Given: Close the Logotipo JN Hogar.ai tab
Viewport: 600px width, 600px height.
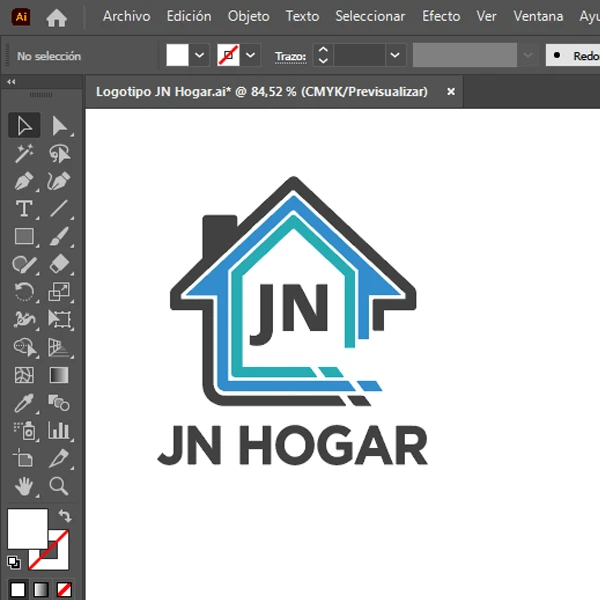Looking at the screenshot, I should tap(451, 91).
